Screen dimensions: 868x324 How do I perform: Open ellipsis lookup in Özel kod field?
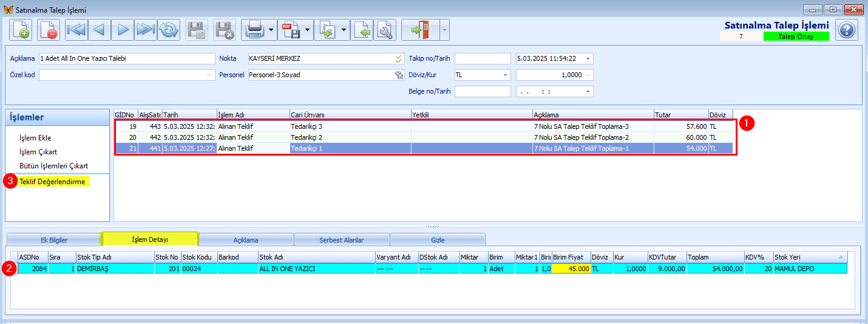click(x=210, y=75)
